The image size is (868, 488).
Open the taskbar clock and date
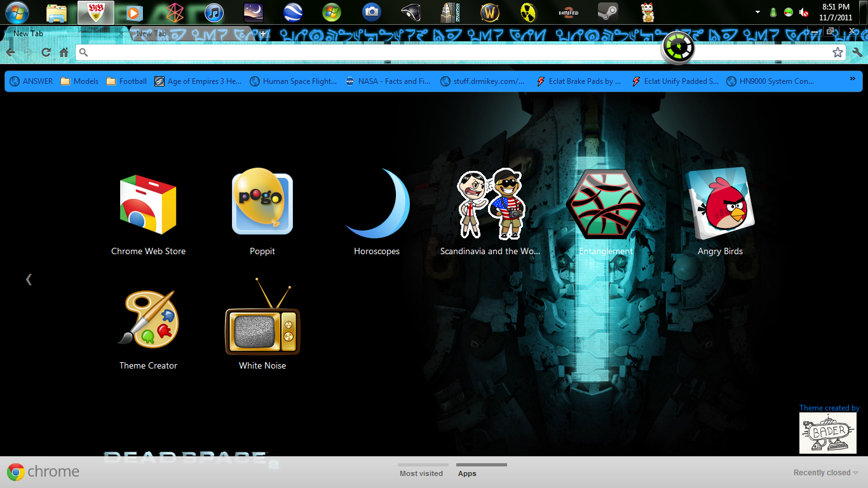point(836,12)
